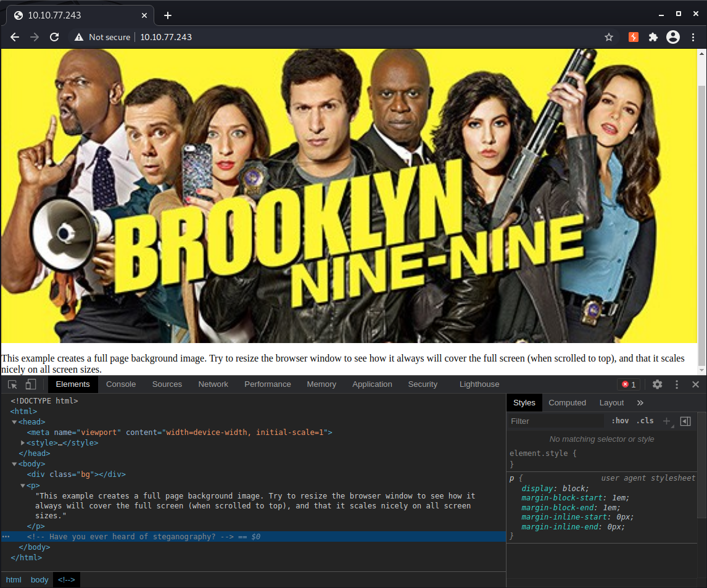Screen dimensions: 707x588
Task: Add a new style rule
Action: (667, 421)
